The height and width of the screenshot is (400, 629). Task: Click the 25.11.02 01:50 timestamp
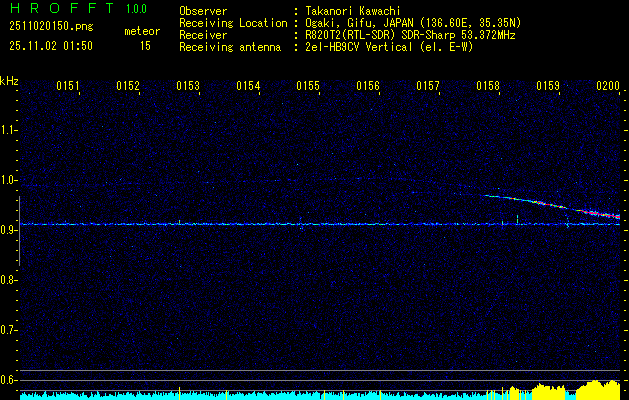coord(50,46)
